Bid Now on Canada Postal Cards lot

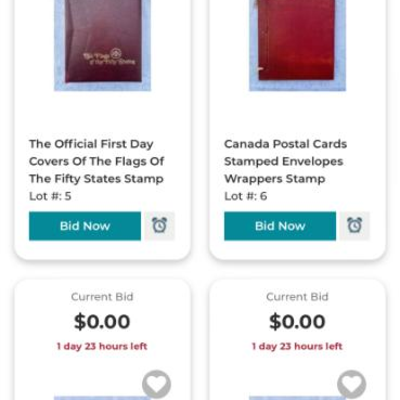click(x=280, y=226)
